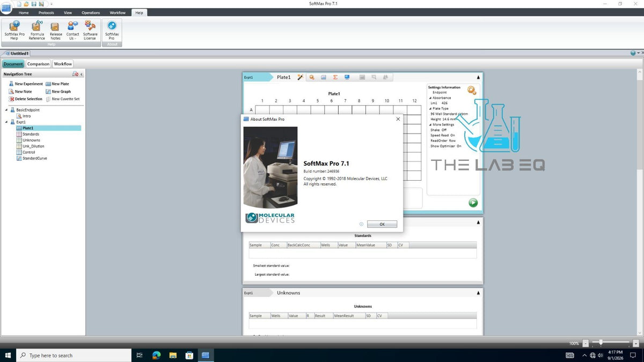Image resolution: width=644 pixels, height=362 pixels.
Task: Collapse the More Settings group
Action: click(430, 124)
